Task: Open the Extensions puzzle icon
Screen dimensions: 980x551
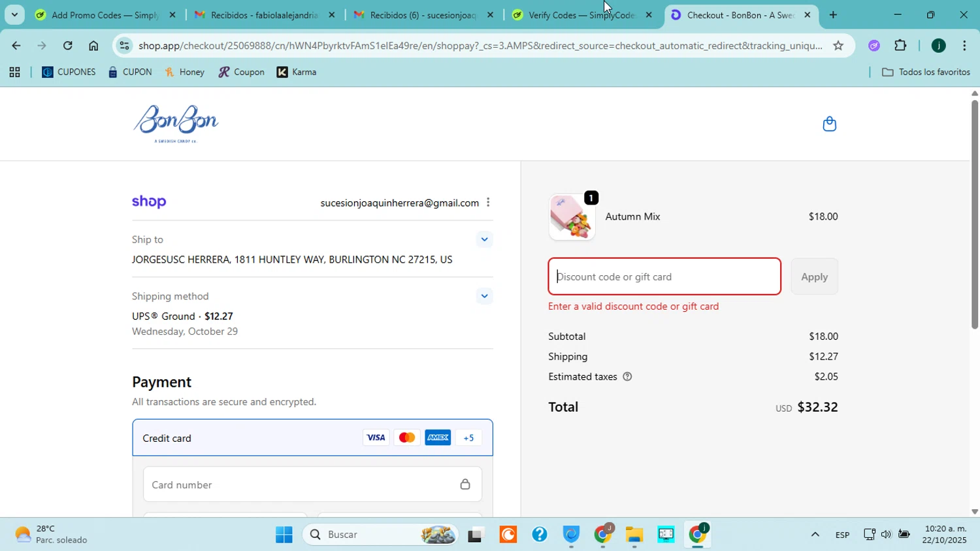Action: [x=900, y=46]
